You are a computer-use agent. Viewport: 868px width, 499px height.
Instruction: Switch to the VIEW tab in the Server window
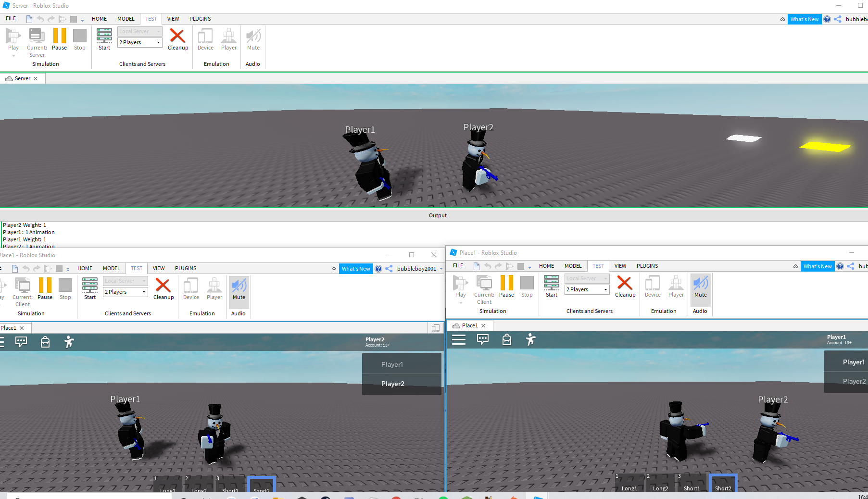[x=173, y=19]
